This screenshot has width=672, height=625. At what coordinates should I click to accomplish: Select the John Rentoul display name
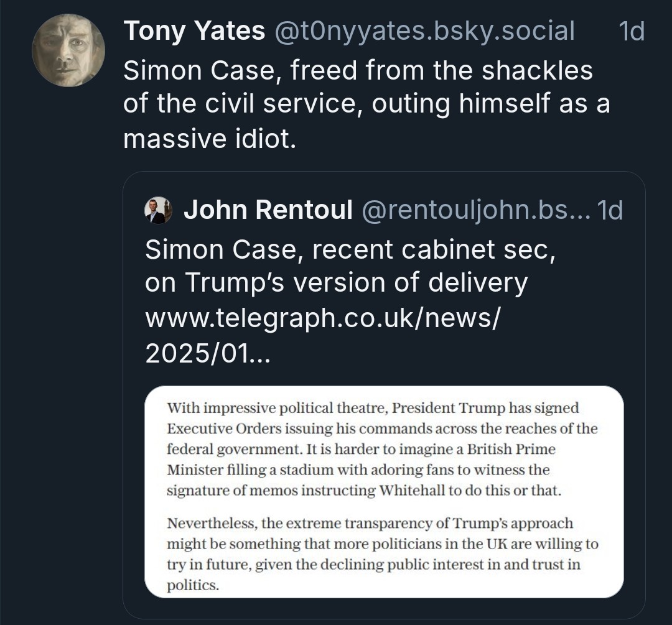tap(268, 210)
